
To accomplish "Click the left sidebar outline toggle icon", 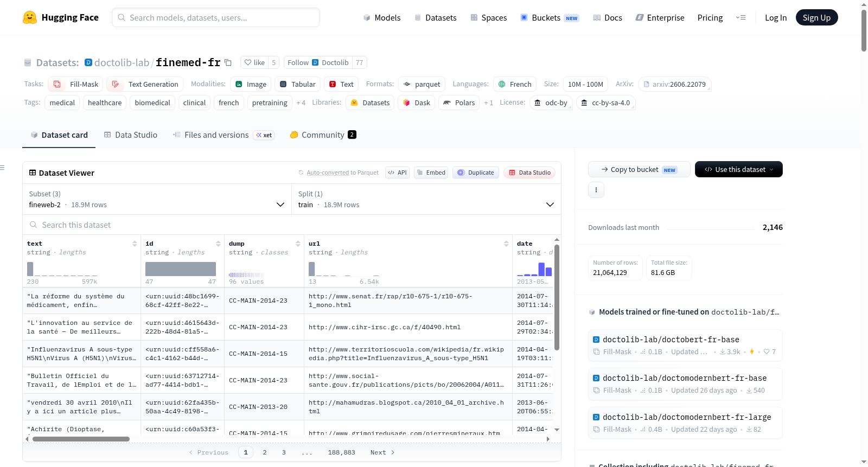I will (2, 168).
